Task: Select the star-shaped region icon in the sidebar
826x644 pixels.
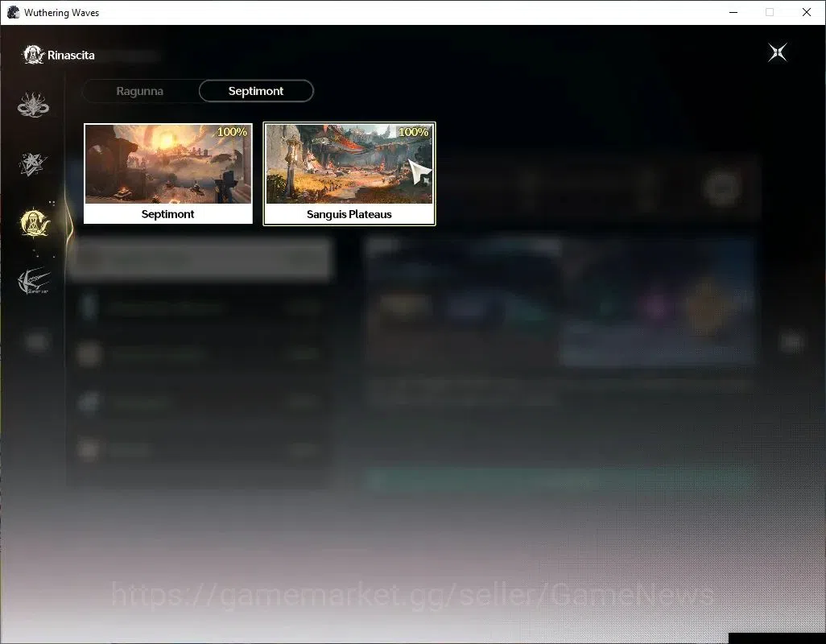Action: click(x=33, y=164)
